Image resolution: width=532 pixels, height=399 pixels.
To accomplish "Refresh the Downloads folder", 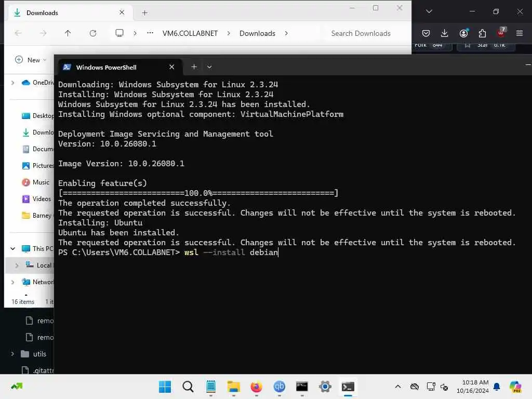I will click(x=93, y=33).
